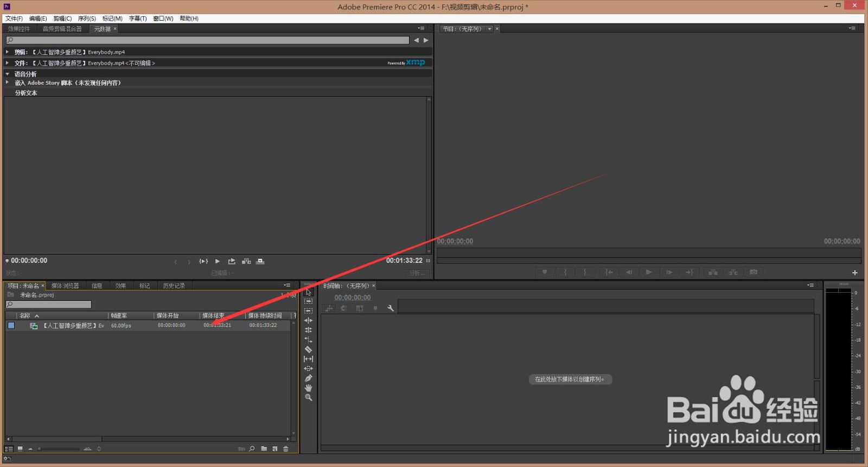Click the Lift button in program monitor

coord(713,272)
